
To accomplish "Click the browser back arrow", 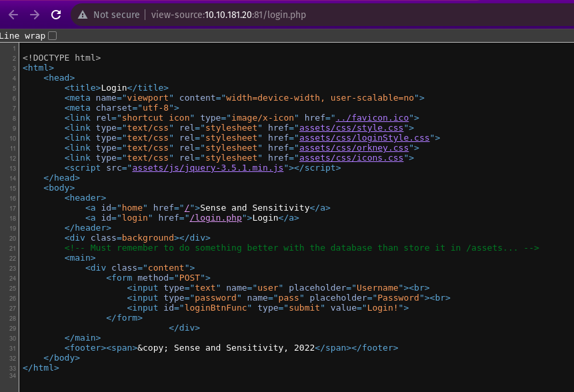I will [13, 15].
